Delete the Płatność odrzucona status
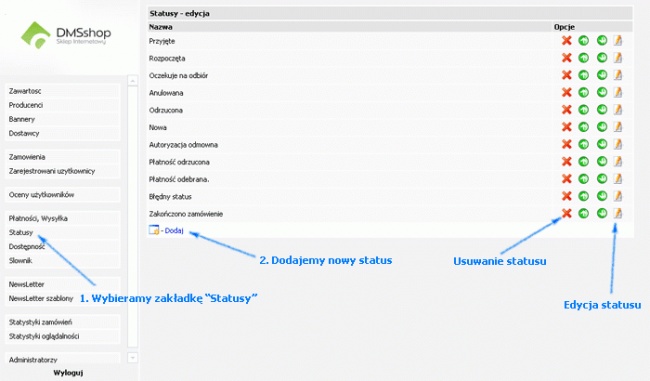Screen dimensions: 650x381 tap(566, 162)
